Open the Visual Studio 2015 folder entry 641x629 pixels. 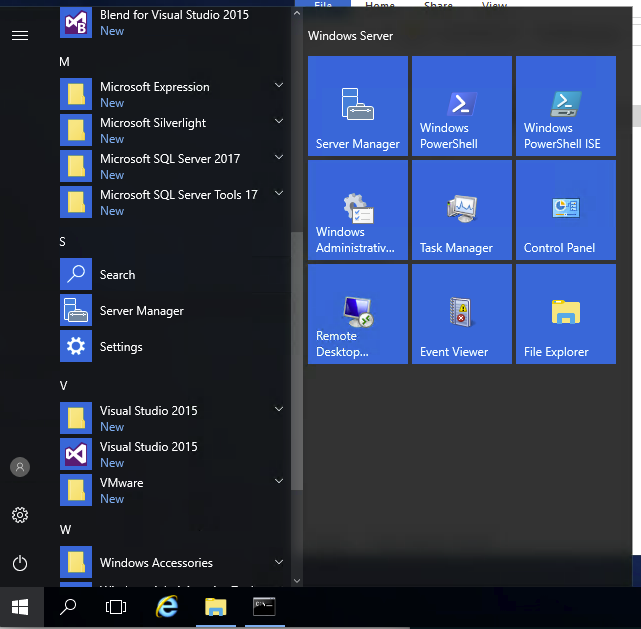tap(174, 418)
